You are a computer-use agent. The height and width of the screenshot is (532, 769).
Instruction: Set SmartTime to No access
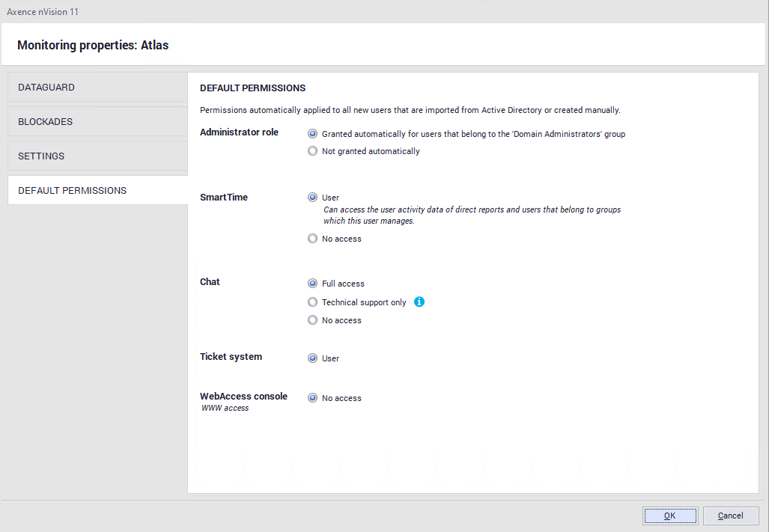point(313,239)
